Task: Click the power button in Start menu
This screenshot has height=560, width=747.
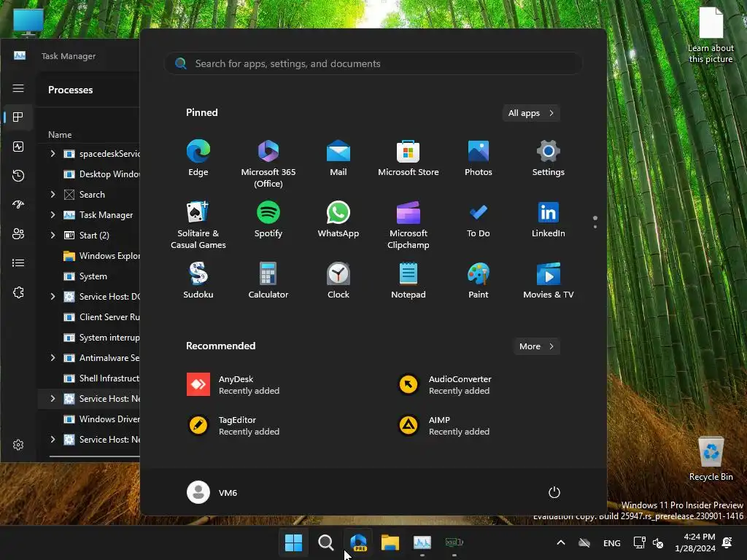Action: click(x=554, y=492)
